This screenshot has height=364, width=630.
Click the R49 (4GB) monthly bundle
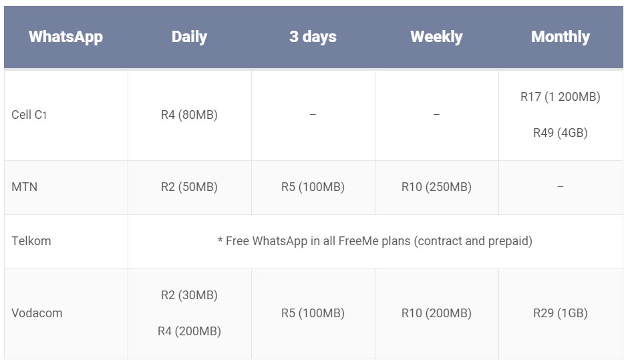point(560,133)
